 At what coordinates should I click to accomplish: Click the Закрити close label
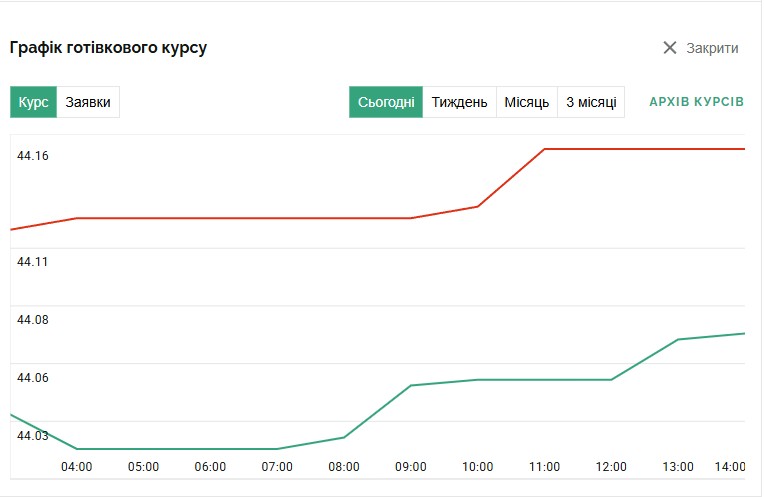click(712, 48)
